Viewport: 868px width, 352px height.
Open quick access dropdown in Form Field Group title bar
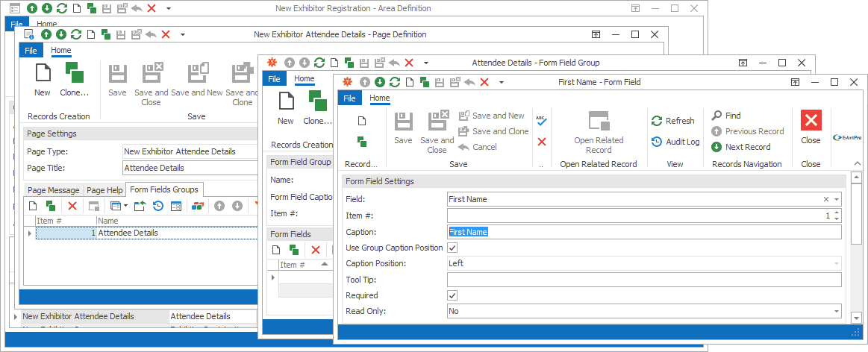tap(425, 63)
